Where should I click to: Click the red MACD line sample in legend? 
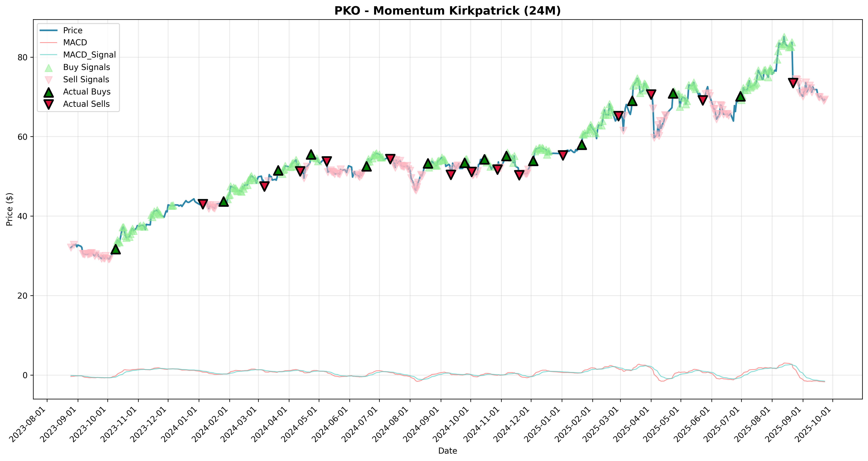point(49,43)
